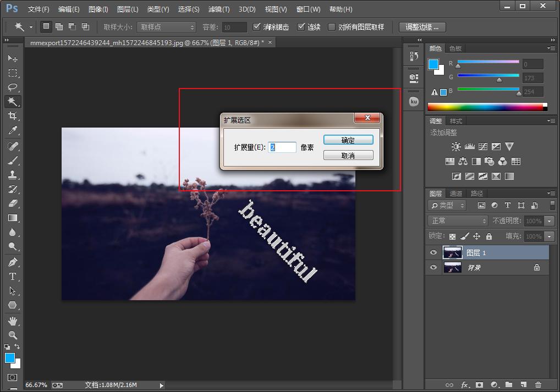Toggle the 消除锯齿 anti-alias checkbox
Image resolution: width=560 pixels, height=392 pixels.
257,27
